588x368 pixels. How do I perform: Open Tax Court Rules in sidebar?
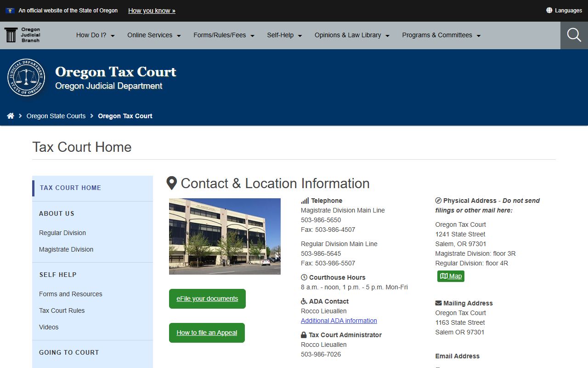click(x=62, y=310)
